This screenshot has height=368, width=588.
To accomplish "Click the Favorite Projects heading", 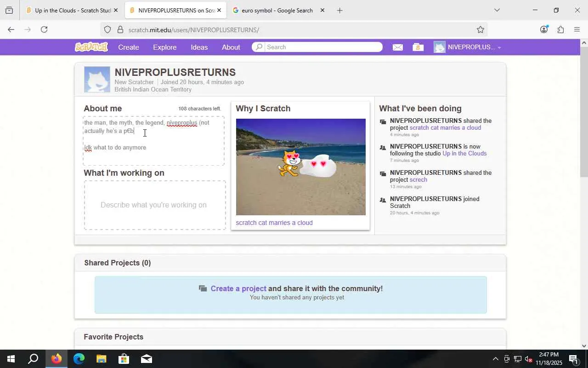I will click(113, 337).
